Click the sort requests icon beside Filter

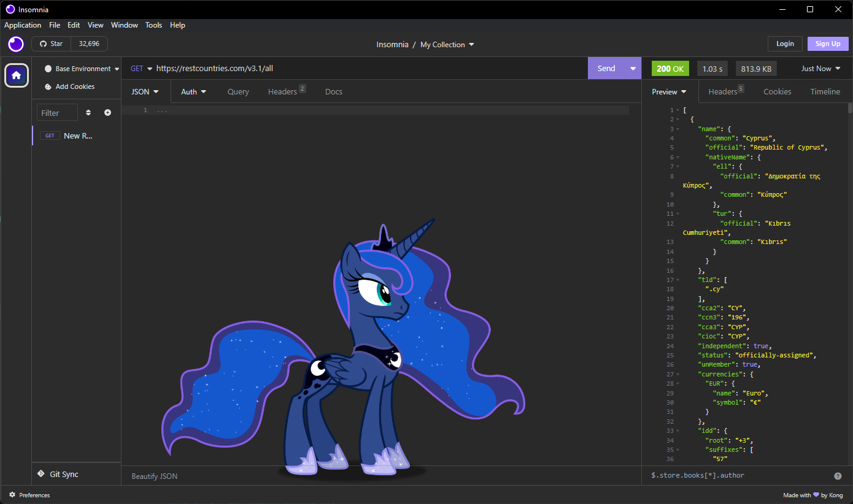tap(88, 113)
